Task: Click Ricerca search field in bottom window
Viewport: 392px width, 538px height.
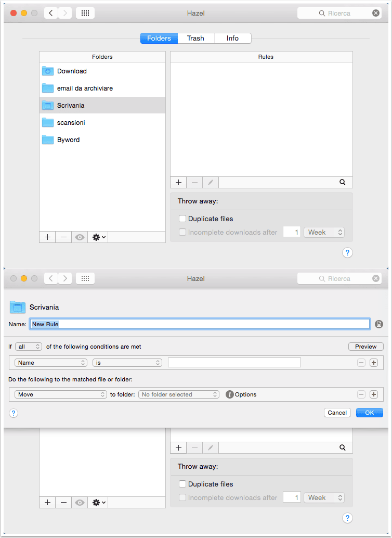Action: (x=339, y=278)
